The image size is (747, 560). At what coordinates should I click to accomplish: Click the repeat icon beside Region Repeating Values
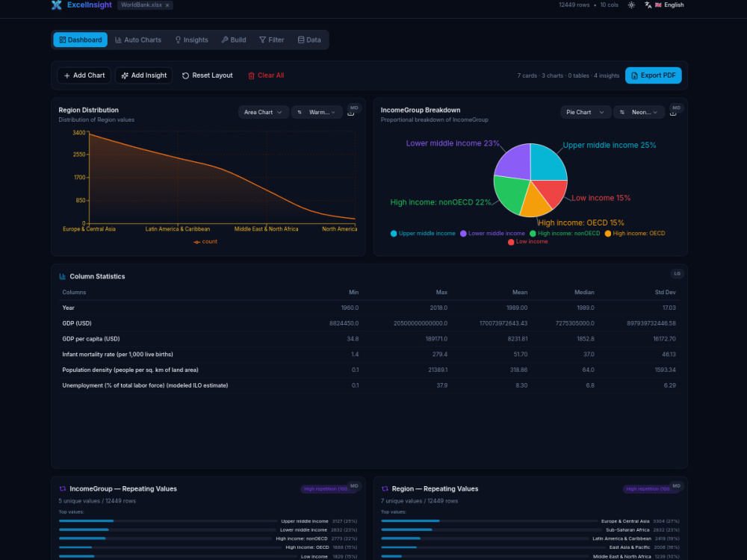tap(385, 488)
